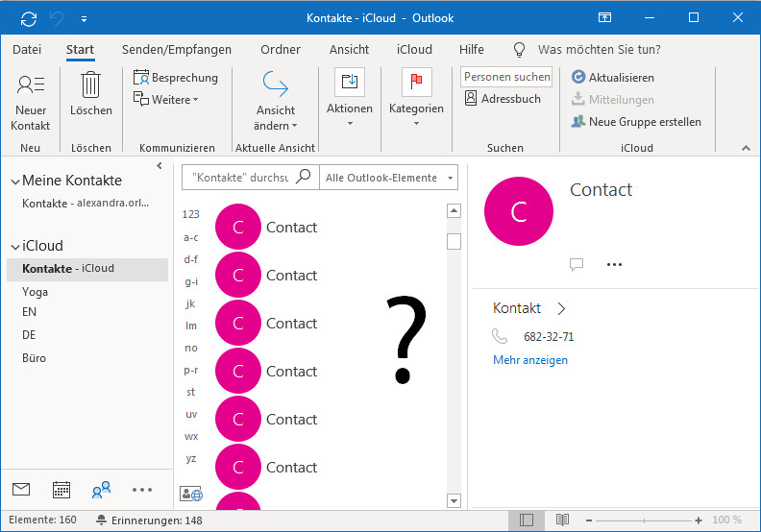Open the EN contact folder
The height and width of the screenshot is (532, 761).
(x=29, y=312)
